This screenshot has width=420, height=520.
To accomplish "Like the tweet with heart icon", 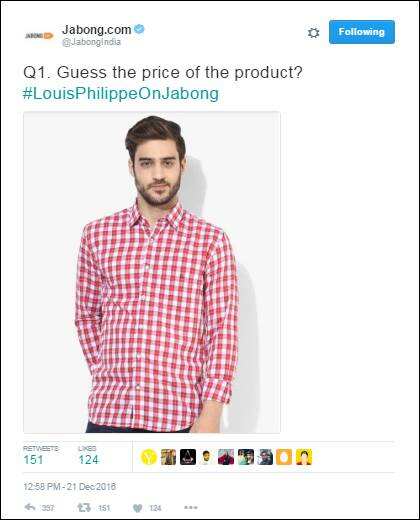I will point(138,508).
